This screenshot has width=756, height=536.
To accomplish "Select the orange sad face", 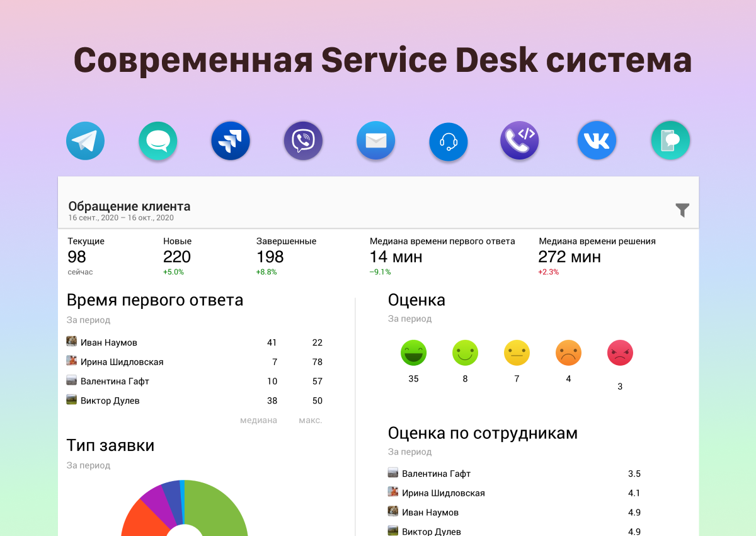I will tap(568, 352).
